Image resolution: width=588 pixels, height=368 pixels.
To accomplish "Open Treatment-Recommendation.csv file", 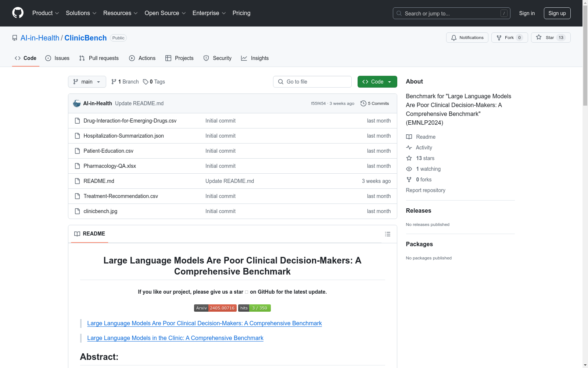I will 121,196.
